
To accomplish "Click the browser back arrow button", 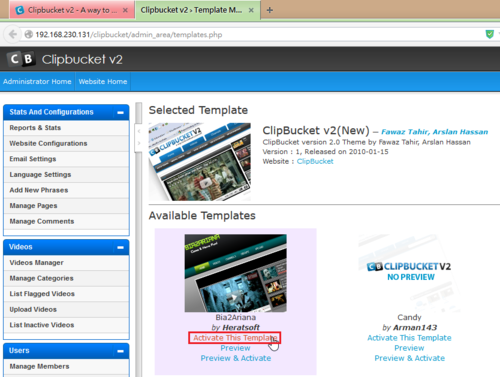I will coord(13,34).
